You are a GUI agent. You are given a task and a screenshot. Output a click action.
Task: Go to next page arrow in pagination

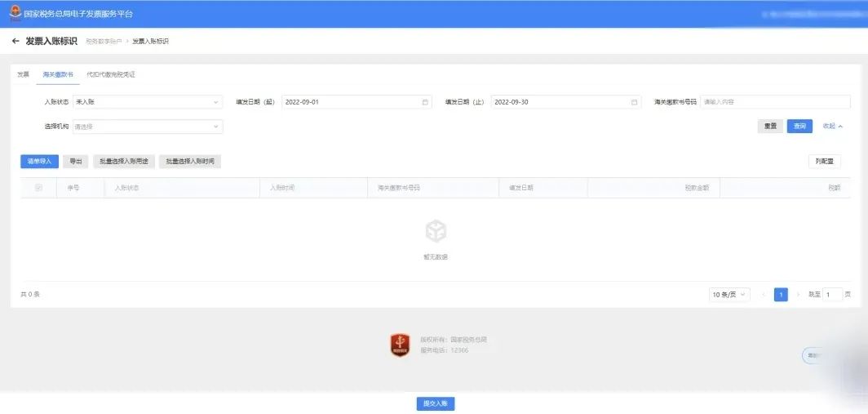798,295
